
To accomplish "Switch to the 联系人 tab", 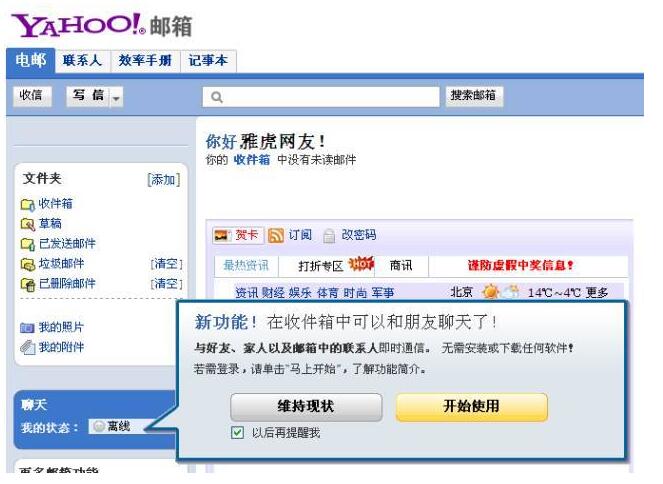I will tap(81, 61).
